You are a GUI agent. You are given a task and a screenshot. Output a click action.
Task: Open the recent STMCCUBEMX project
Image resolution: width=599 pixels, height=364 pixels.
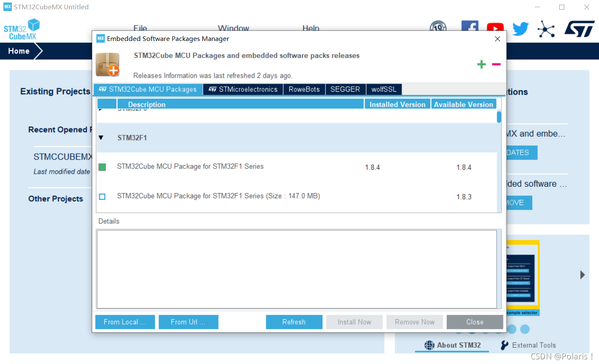[x=62, y=157]
